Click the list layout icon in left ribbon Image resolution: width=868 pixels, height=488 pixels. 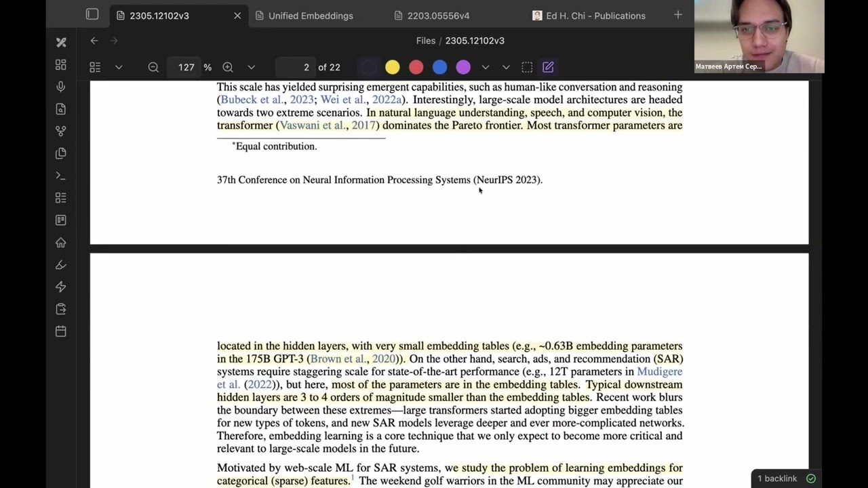click(x=61, y=198)
